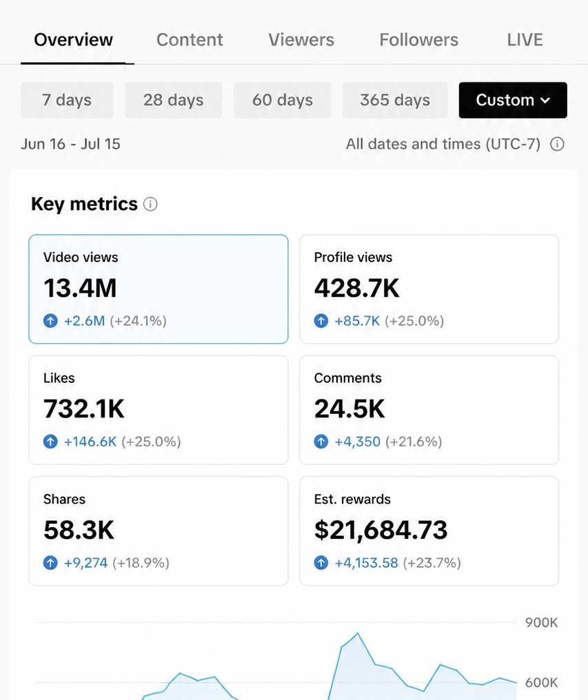Open the Followers tab
This screenshot has height=700, width=588.
(418, 40)
